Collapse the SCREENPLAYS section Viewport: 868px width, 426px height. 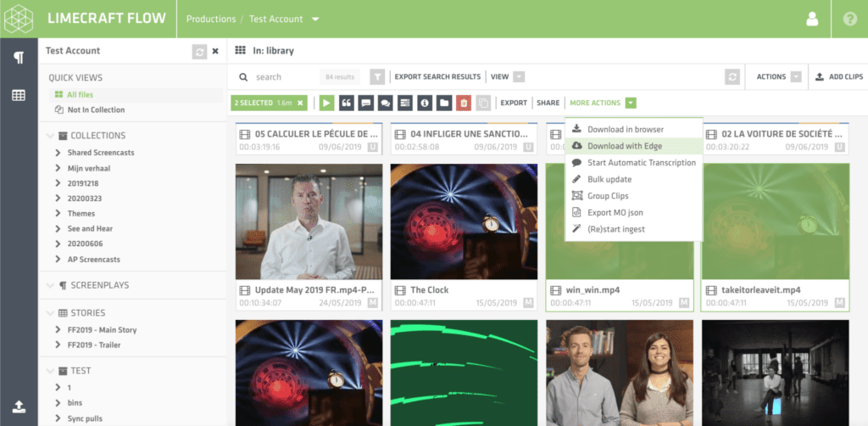coord(51,285)
